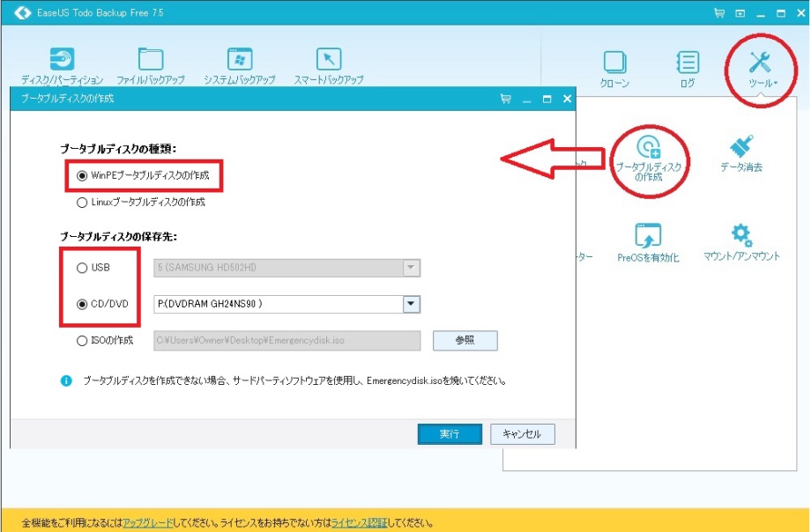Expand the CD/DVD drive dropdown
The width and height of the screenshot is (811, 532).
coord(411,304)
